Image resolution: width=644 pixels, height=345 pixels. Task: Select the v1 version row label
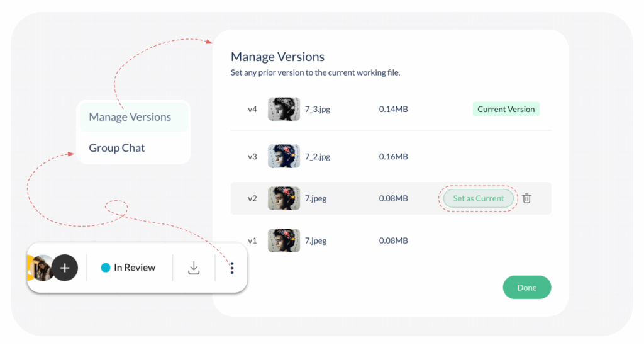click(252, 240)
